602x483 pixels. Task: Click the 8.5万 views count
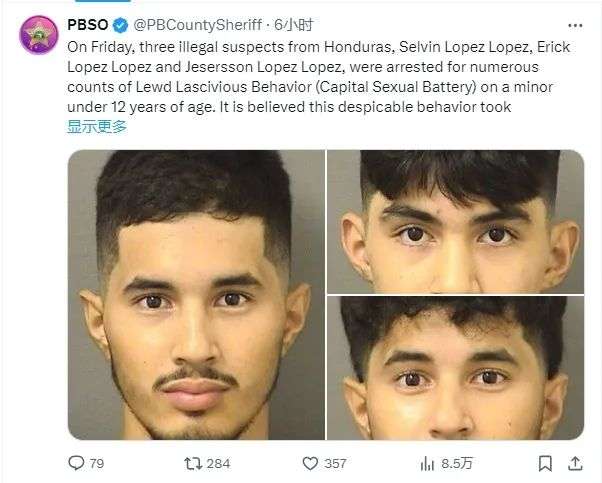tap(456, 463)
